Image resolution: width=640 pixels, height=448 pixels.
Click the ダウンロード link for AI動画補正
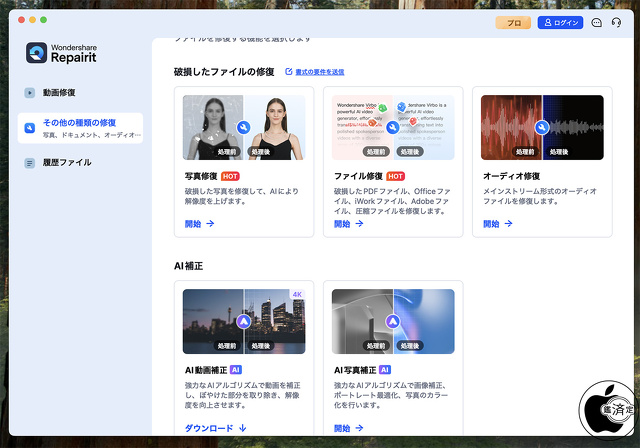click(216, 428)
